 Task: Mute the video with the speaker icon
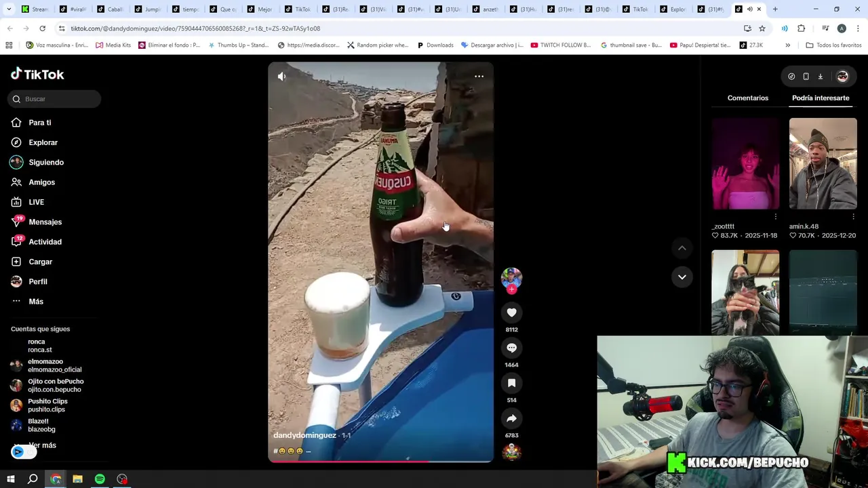pos(281,77)
